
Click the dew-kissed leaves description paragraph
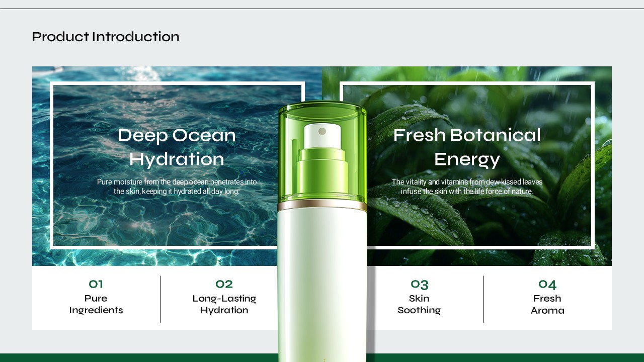pos(467,187)
